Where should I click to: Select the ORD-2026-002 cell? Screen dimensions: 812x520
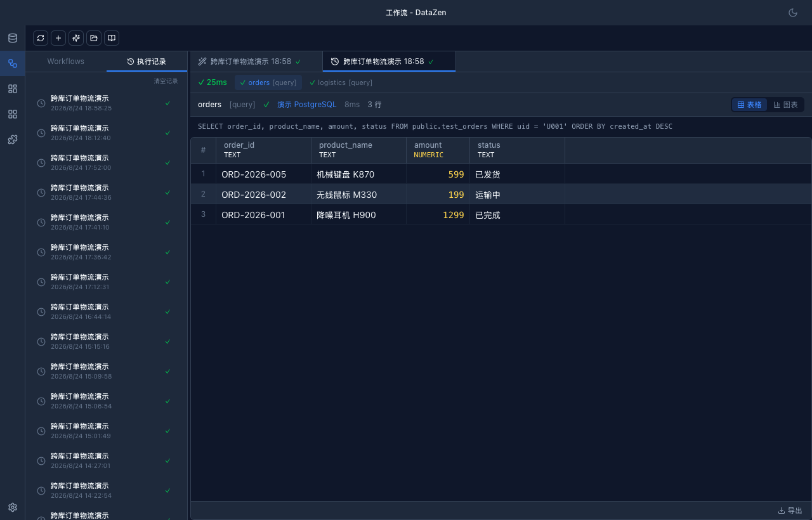click(263, 194)
